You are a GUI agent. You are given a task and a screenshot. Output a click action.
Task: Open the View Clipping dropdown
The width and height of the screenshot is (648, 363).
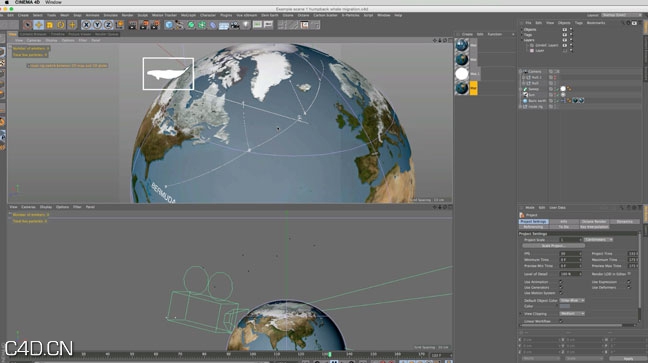point(572,314)
